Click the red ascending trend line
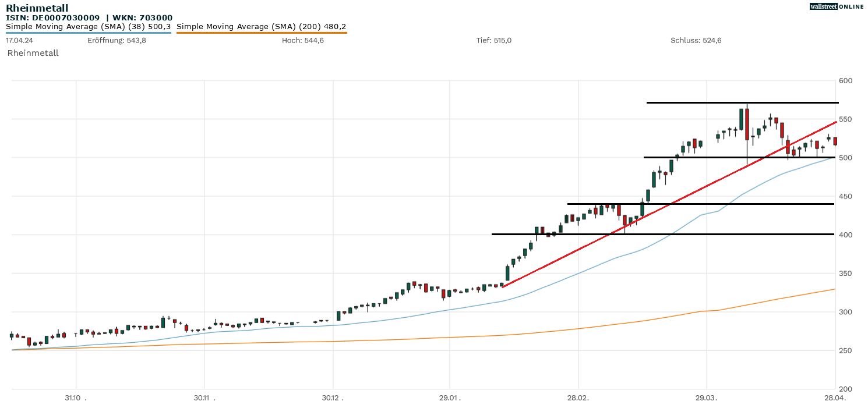868x401 pixels. pyautogui.click(x=669, y=204)
